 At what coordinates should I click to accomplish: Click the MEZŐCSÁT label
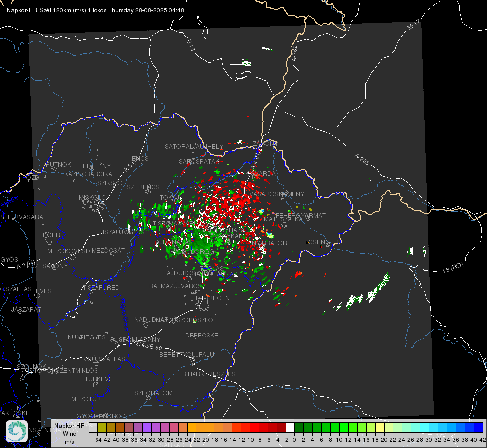click(108, 250)
